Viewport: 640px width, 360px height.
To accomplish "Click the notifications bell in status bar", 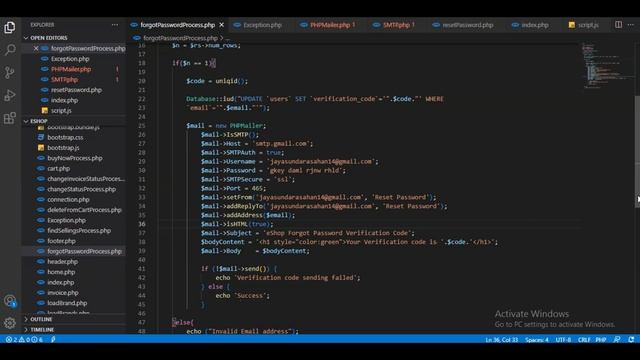I will [631, 339].
